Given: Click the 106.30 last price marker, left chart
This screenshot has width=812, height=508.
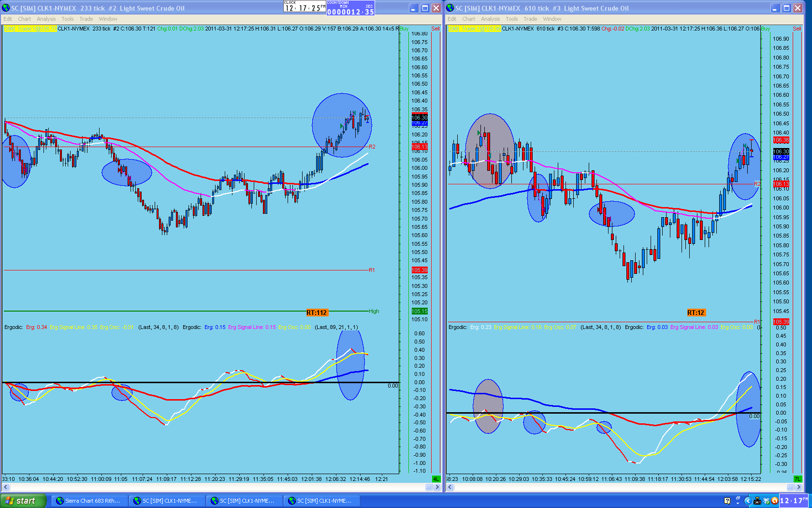Looking at the screenshot, I should click(x=420, y=118).
